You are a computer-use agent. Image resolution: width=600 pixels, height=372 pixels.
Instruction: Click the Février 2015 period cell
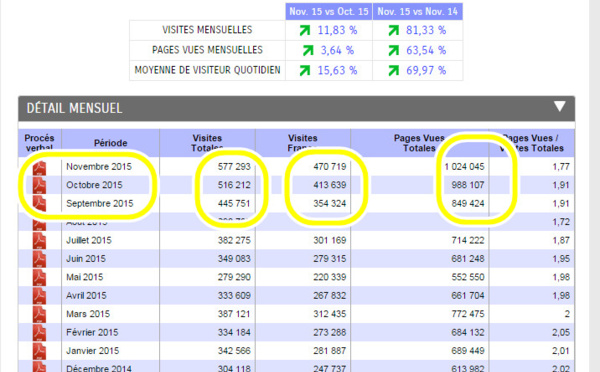pos(92,332)
